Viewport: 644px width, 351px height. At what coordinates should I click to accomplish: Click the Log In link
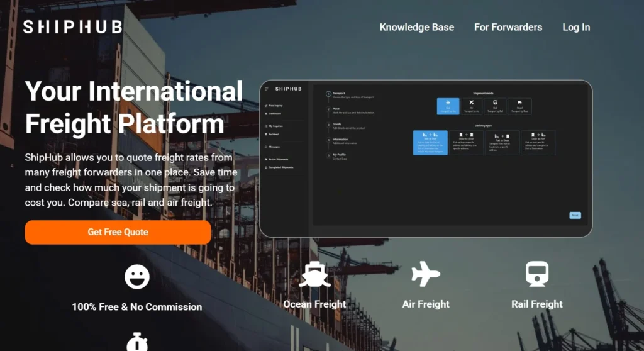576,27
